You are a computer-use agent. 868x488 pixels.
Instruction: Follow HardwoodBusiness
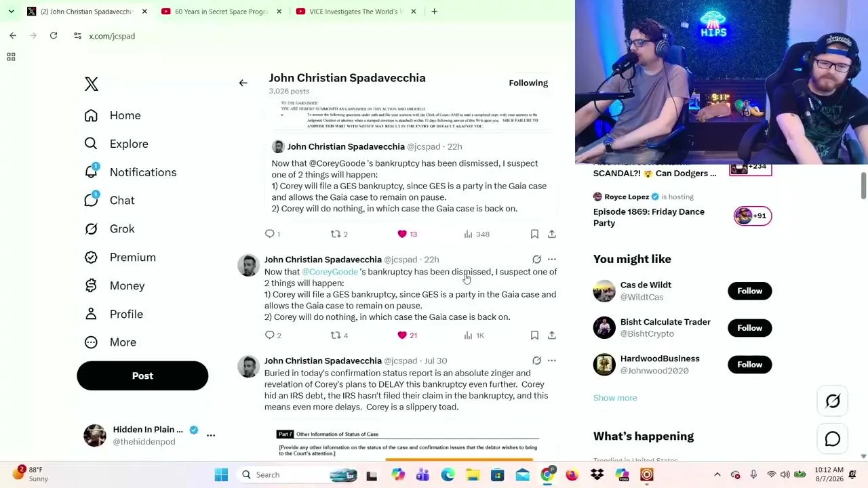749,365
